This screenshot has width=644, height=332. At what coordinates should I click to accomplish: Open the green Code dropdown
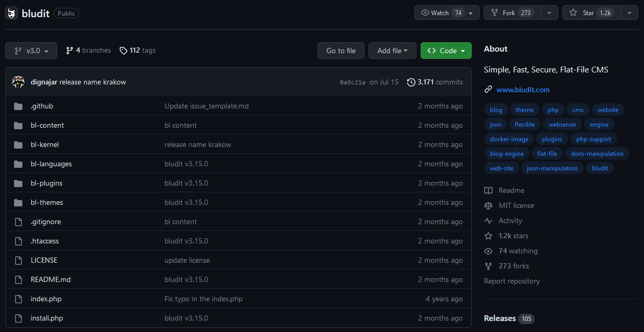446,51
